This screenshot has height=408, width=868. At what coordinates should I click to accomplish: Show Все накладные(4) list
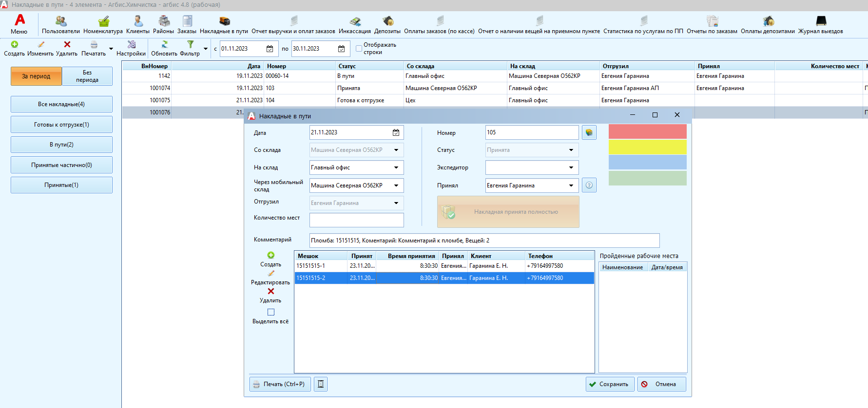point(61,104)
